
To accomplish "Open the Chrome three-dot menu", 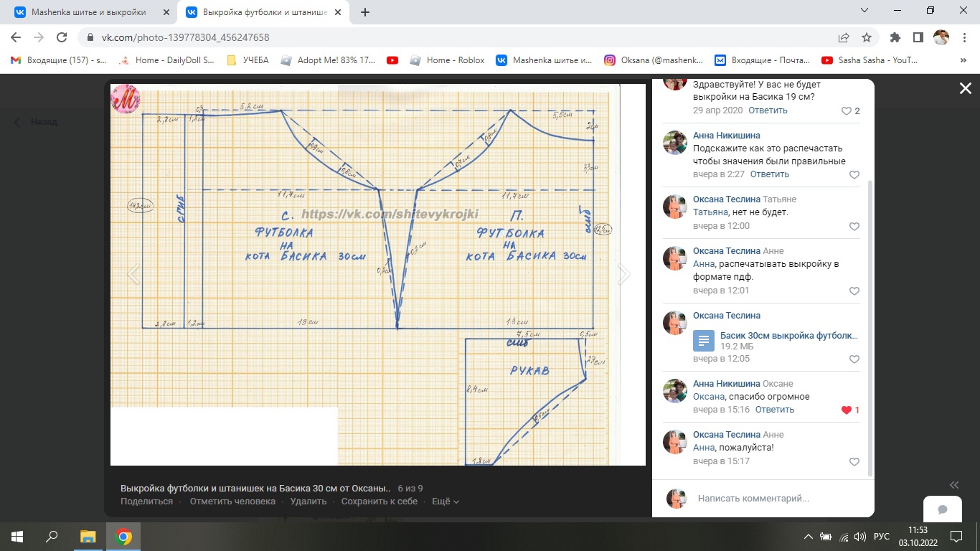I will coord(963,37).
